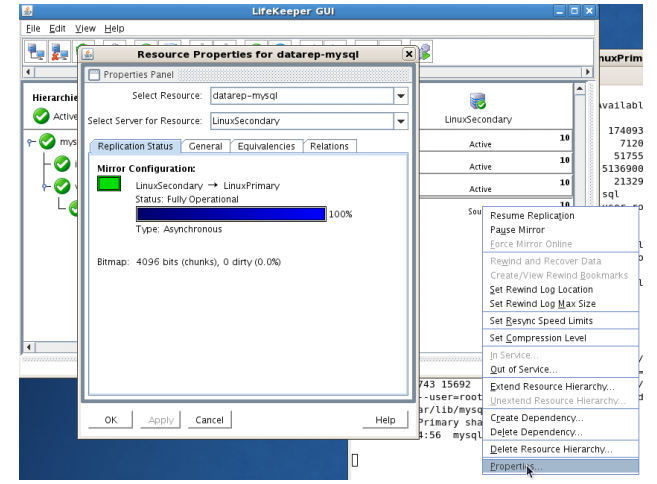
Task: Switch to the Replication Status tab
Action: 135,146
